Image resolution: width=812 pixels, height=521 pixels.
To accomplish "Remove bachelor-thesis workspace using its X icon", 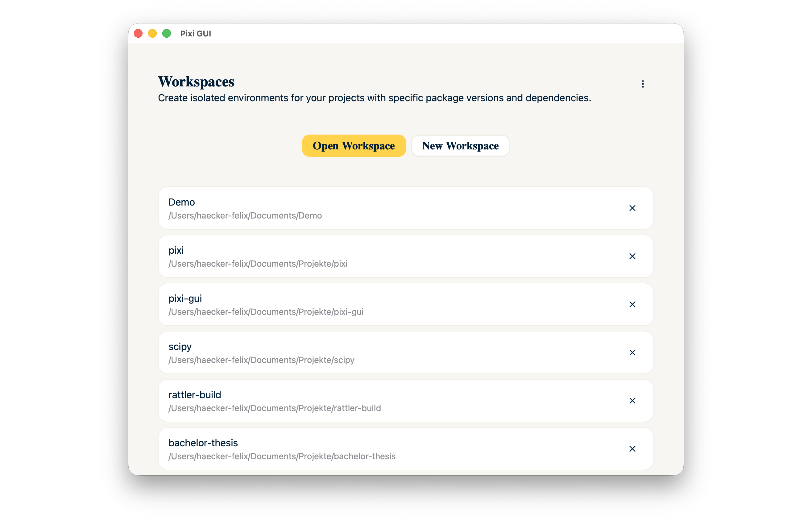I will coord(632,448).
